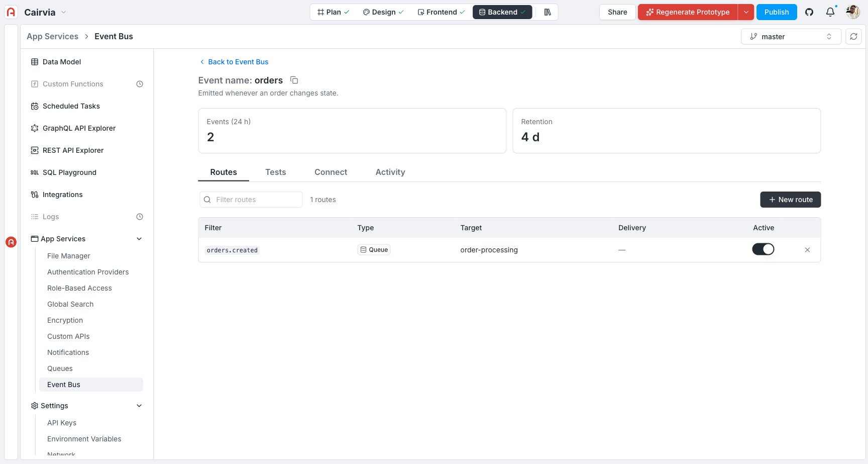Copy the event name orders

coord(294,80)
